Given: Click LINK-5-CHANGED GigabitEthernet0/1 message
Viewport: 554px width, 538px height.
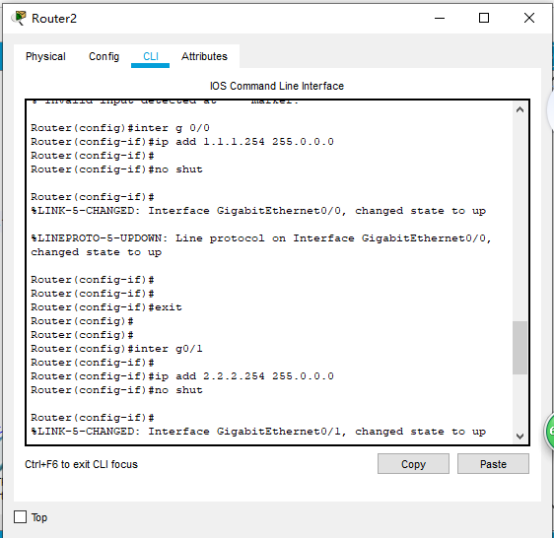Looking at the screenshot, I should (258, 432).
